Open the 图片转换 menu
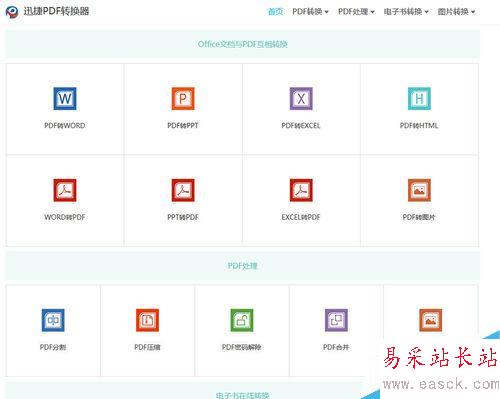 tap(456, 12)
